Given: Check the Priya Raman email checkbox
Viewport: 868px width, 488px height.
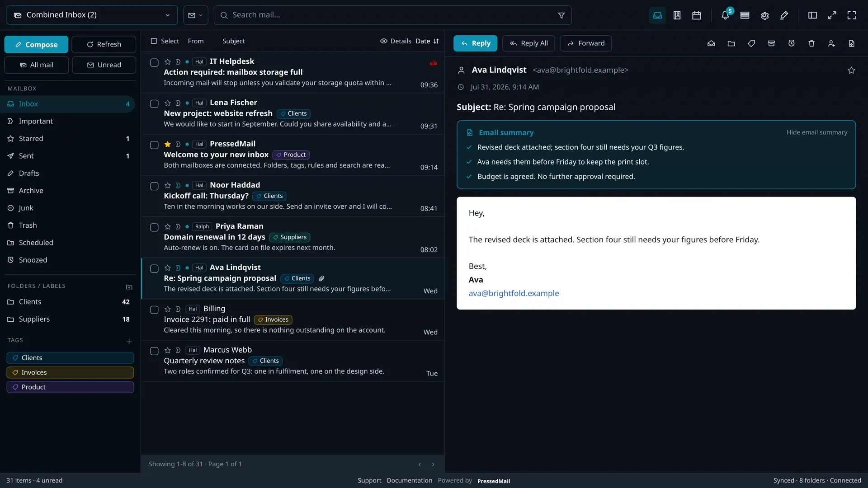Looking at the screenshot, I should (154, 227).
